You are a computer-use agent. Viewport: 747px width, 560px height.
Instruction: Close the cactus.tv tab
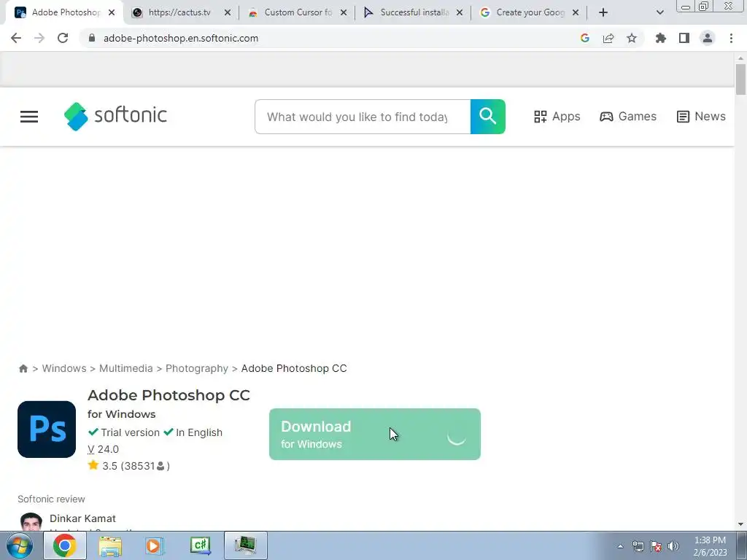(x=228, y=12)
